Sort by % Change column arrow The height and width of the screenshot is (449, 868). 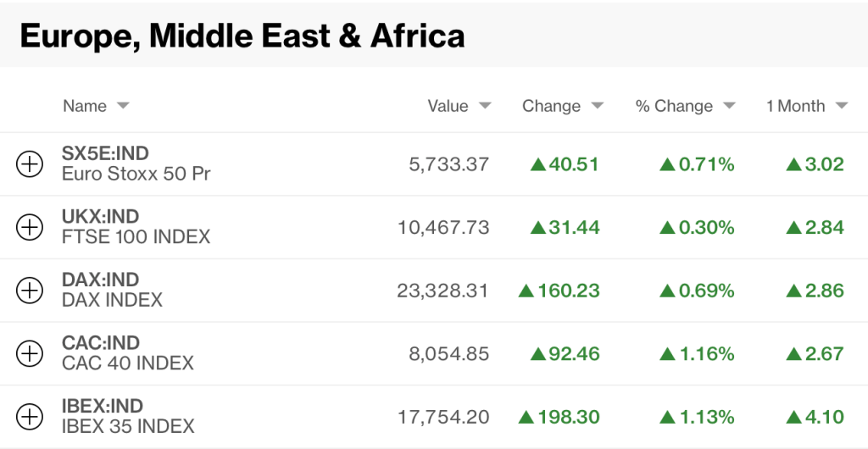(729, 106)
